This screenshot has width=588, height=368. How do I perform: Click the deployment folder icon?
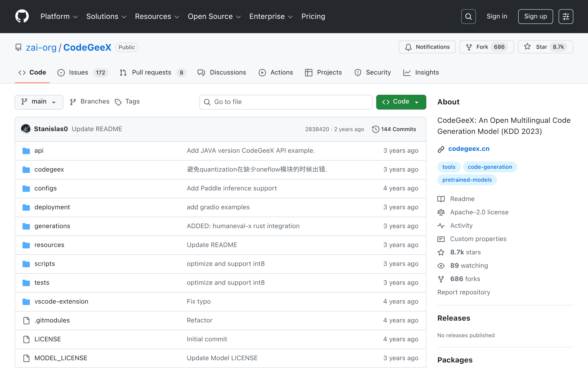point(26,207)
